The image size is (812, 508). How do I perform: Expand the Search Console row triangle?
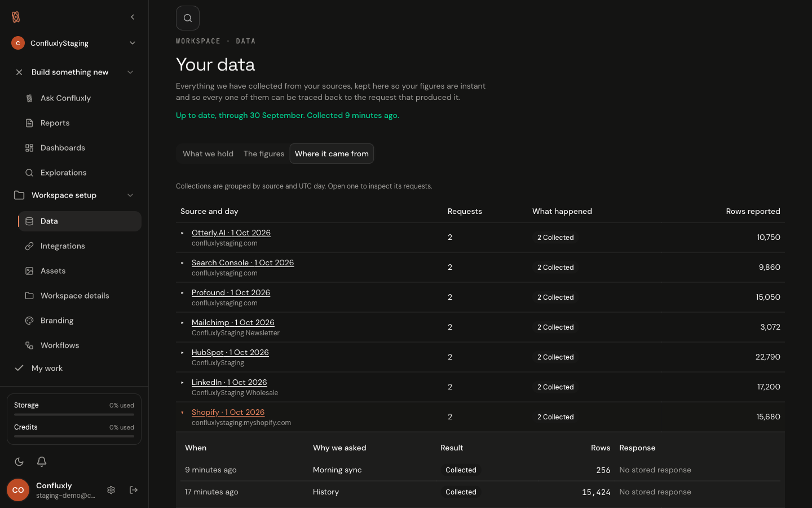[182, 263]
